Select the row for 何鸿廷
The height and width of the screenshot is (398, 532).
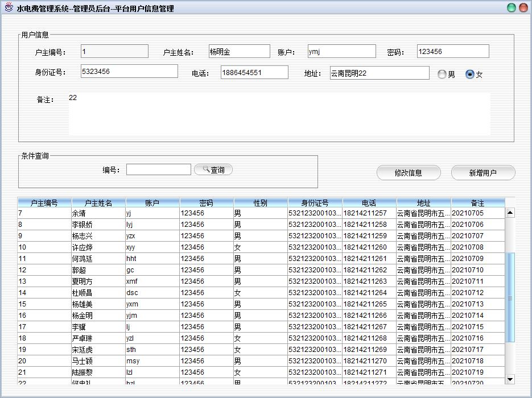point(261,259)
